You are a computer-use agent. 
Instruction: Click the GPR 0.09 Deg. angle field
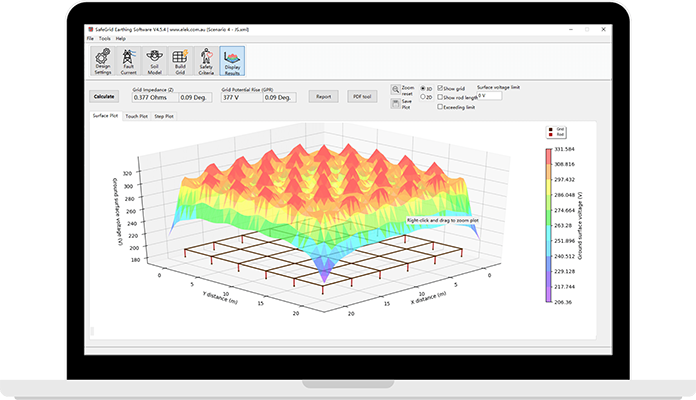[280, 98]
